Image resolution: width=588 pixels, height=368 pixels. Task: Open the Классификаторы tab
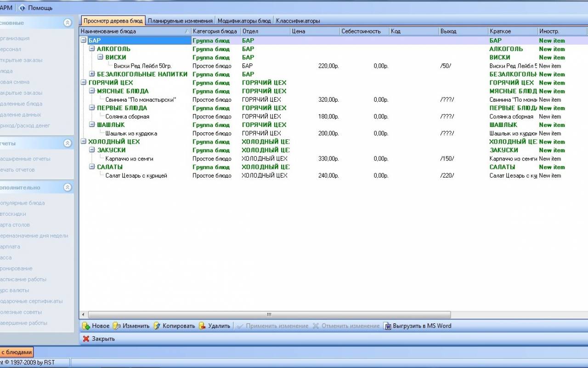click(298, 21)
